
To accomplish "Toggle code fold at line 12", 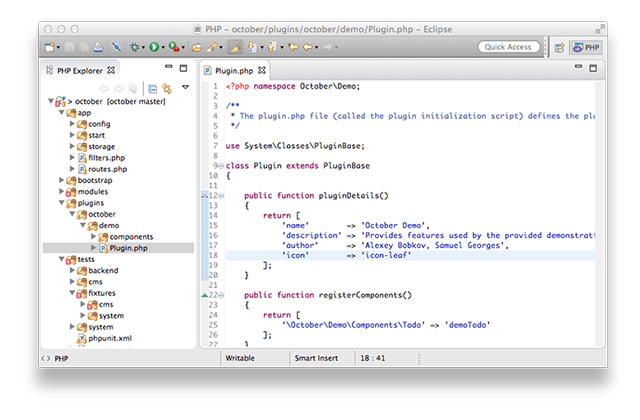I will click(x=221, y=196).
